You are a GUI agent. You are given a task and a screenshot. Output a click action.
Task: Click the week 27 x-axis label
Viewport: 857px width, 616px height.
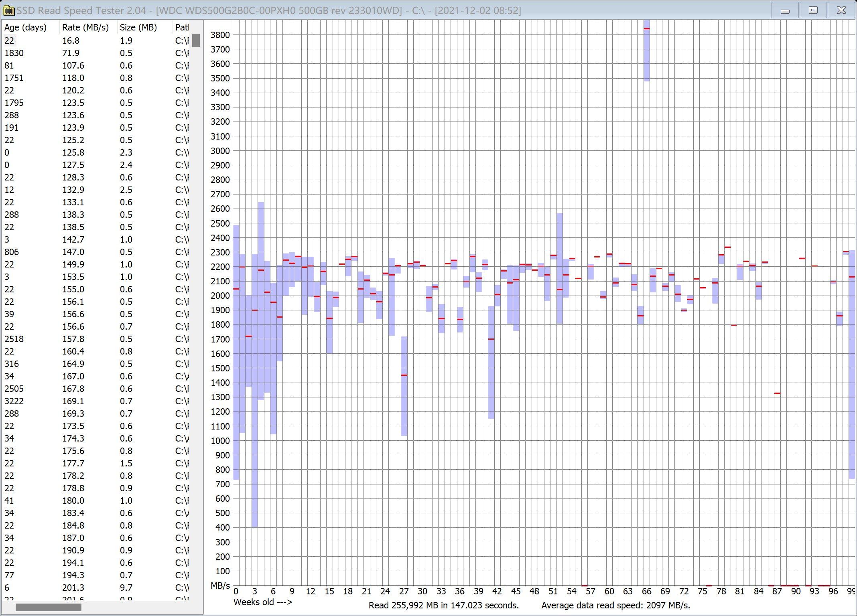[x=404, y=591]
